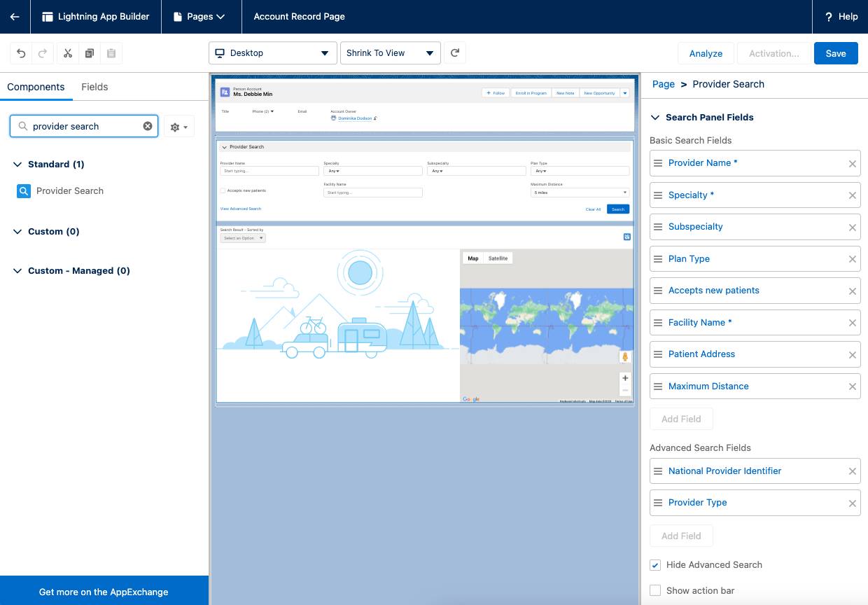Open the Select an Option sort dropdown
This screenshot has height=605, width=868.
pyautogui.click(x=243, y=238)
